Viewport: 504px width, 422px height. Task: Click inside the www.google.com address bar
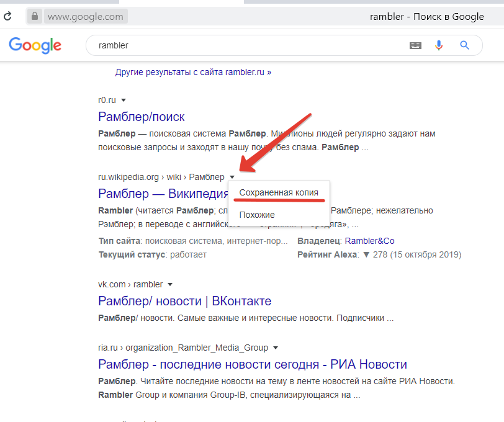point(85,16)
